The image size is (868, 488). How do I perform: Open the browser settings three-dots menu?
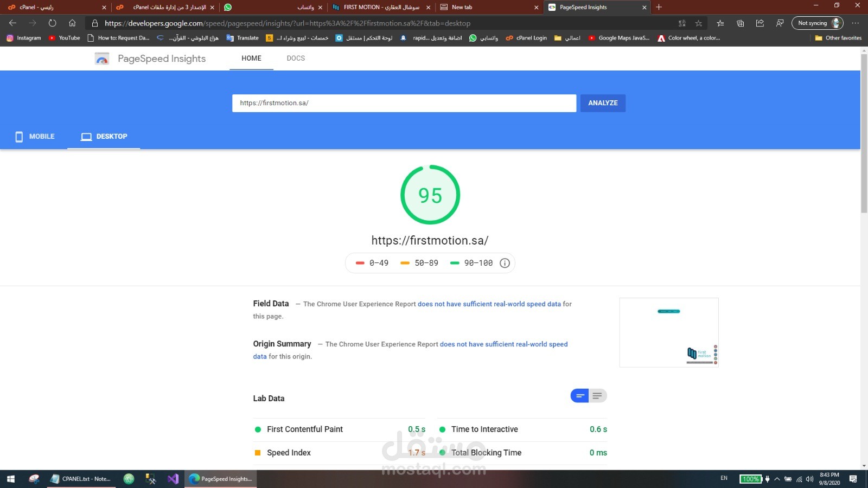click(856, 23)
